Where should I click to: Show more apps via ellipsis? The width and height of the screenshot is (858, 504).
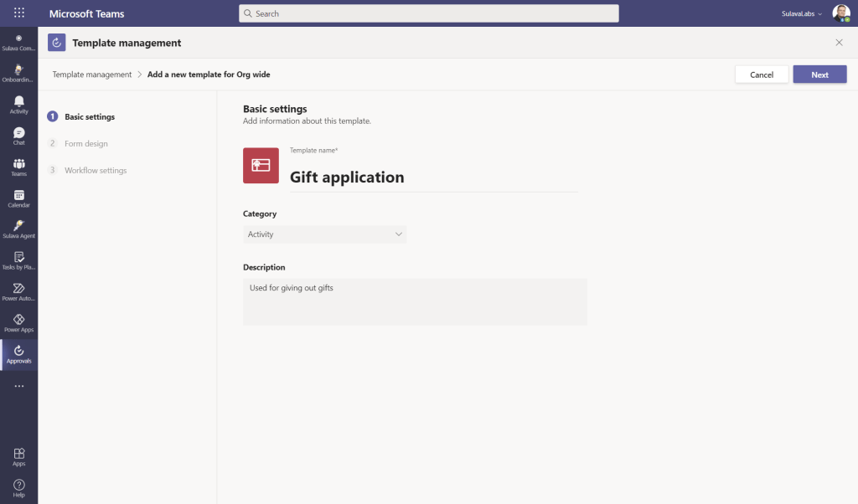18,386
